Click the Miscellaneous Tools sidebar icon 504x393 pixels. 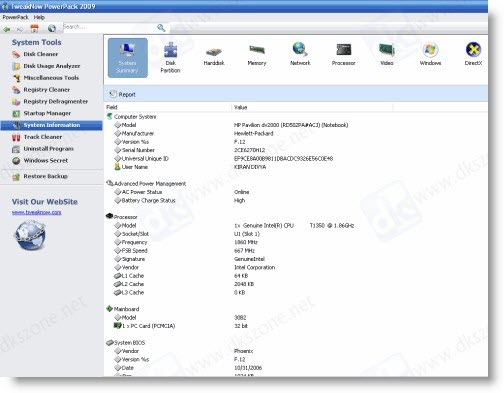(x=16, y=78)
